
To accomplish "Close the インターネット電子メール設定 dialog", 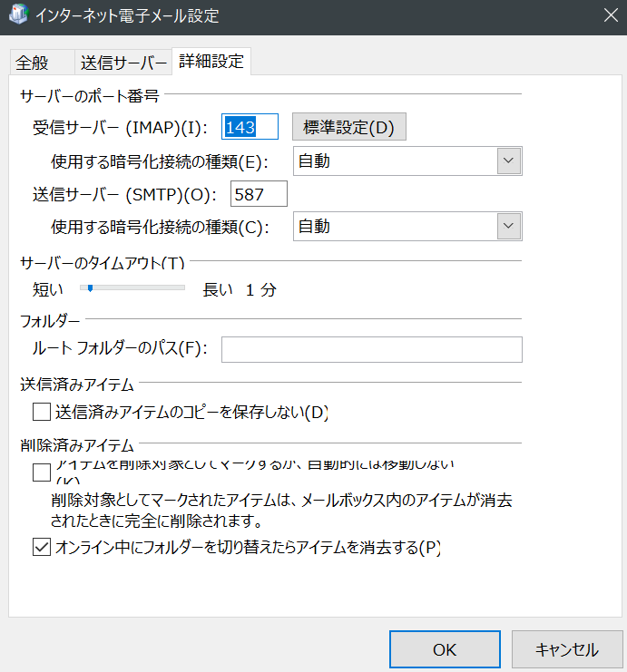I will [x=611, y=15].
